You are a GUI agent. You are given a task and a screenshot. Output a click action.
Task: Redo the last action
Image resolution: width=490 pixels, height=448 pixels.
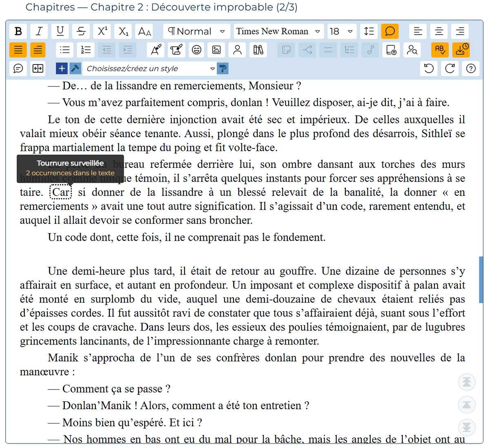point(450,68)
